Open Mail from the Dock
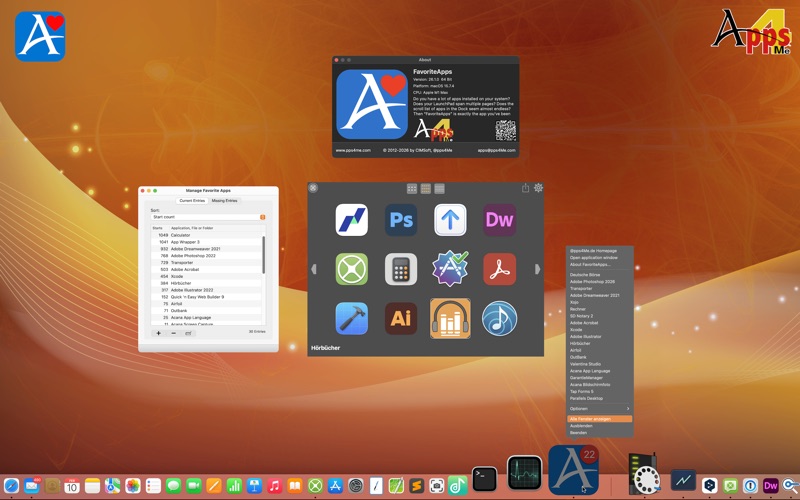 click(32, 486)
